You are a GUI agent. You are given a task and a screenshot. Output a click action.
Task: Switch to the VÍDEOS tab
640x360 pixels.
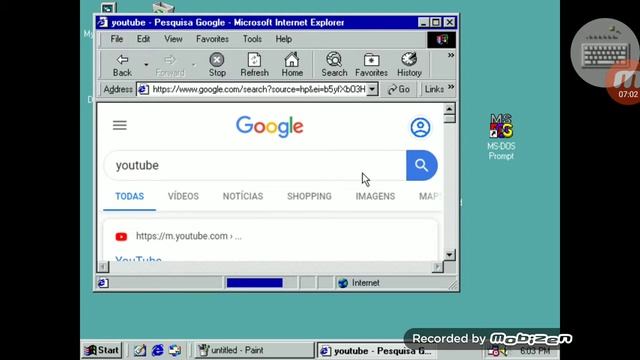click(x=183, y=196)
